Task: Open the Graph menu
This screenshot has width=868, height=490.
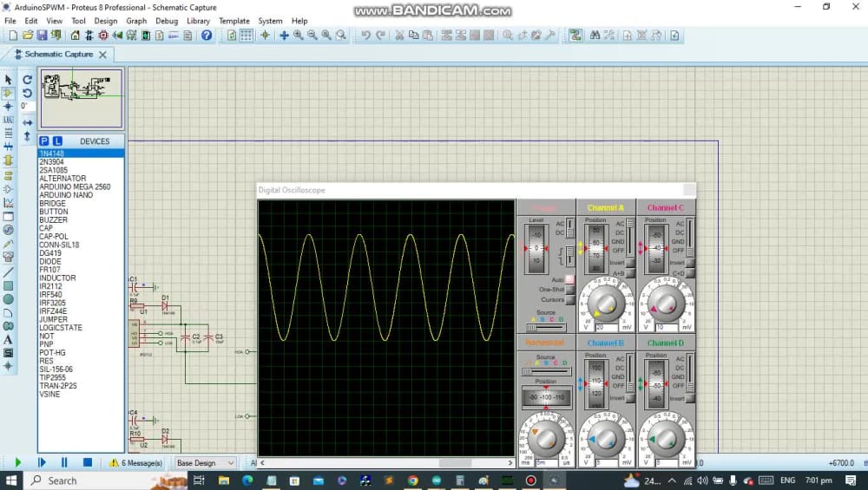Action: coord(136,21)
